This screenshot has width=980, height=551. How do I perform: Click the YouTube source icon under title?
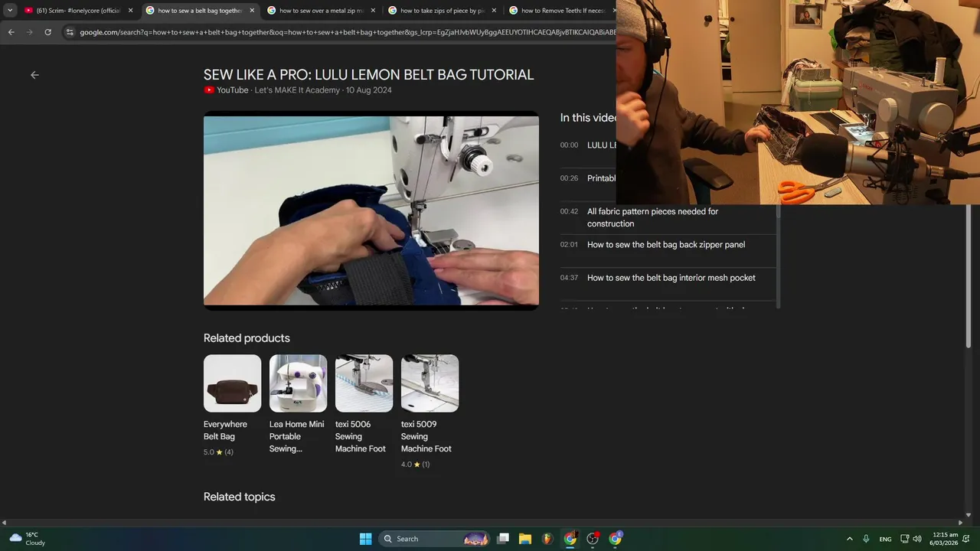209,90
